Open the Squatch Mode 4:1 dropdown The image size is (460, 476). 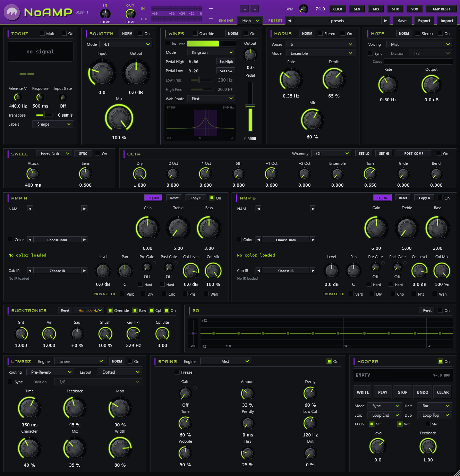pyautogui.click(x=125, y=44)
